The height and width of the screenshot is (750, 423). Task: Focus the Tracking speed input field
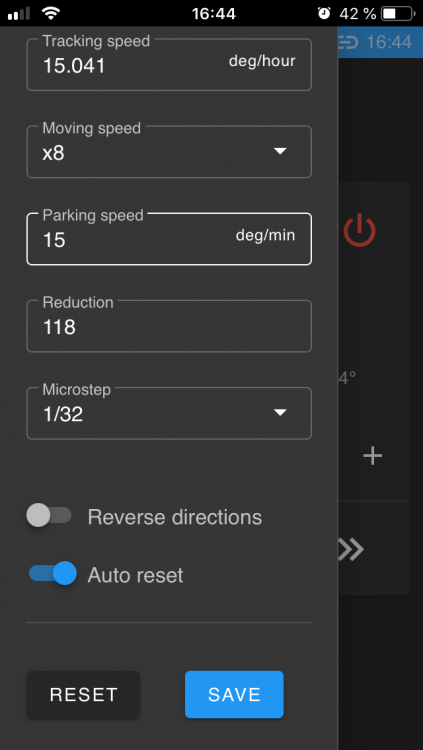pos(169,65)
